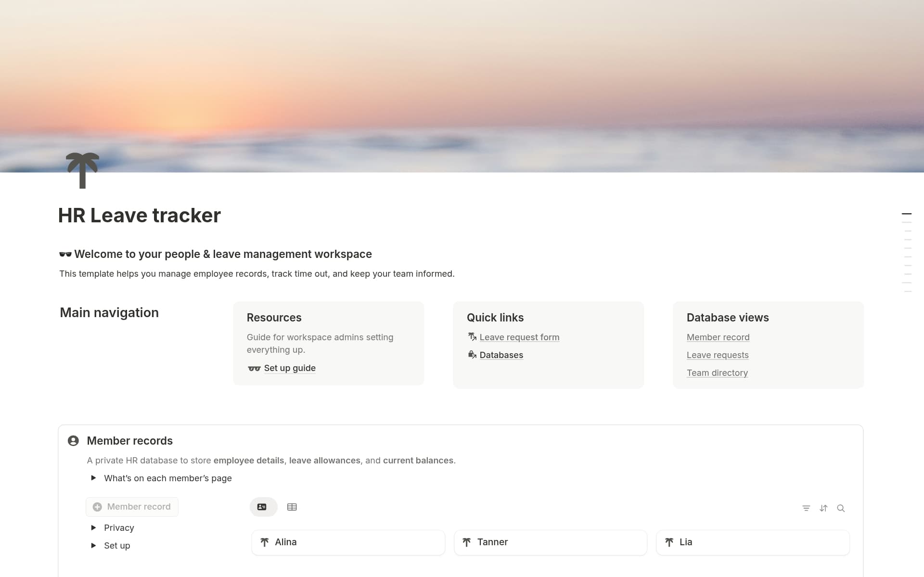924x577 pixels.
Task: Switch to gallery view in Member records
Action: 263,507
